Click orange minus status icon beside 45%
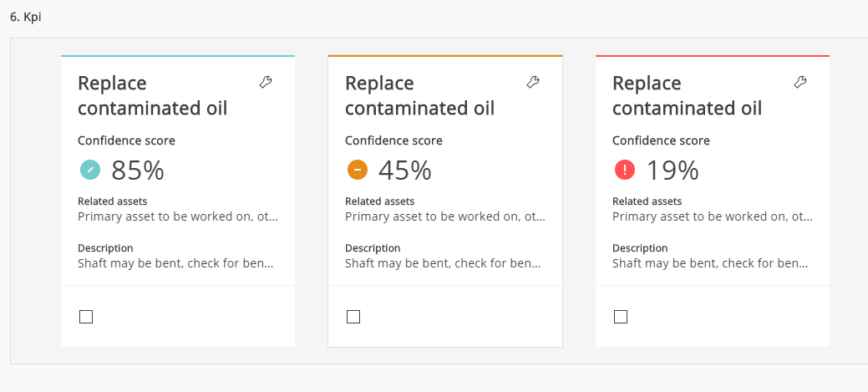Viewport: 868px width, 392px height. (x=357, y=171)
